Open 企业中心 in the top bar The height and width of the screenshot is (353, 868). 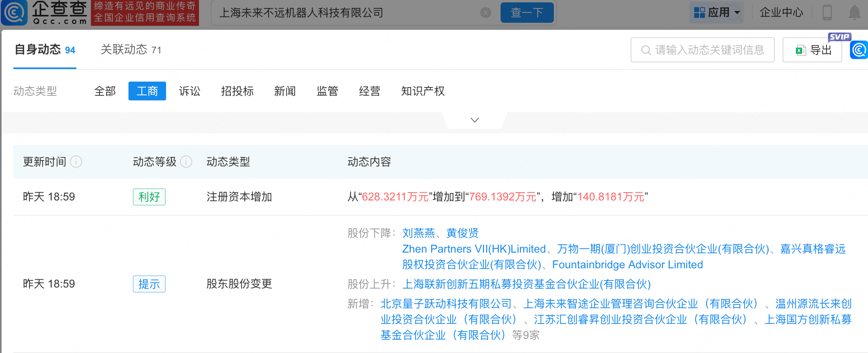click(x=781, y=13)
